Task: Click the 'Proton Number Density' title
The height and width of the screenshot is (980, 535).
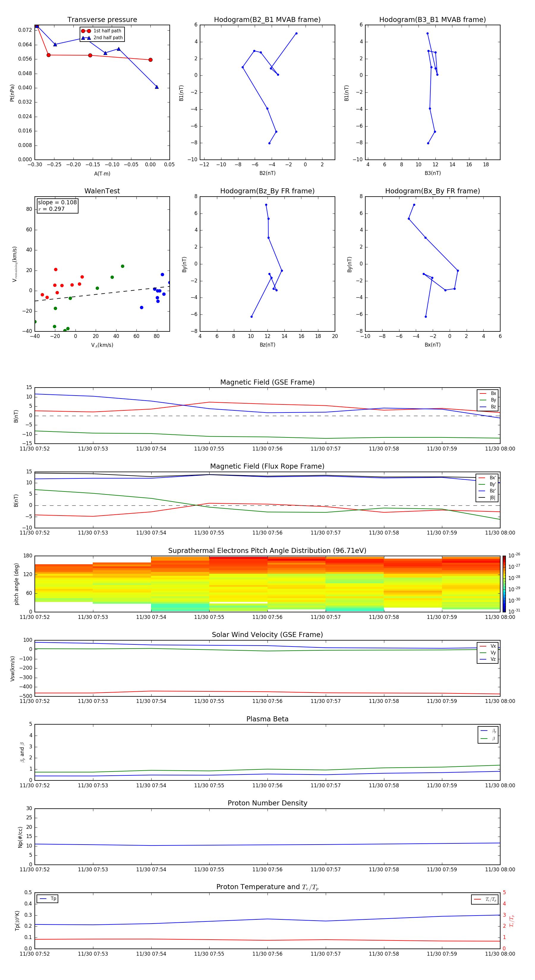Action: [267, 803]
